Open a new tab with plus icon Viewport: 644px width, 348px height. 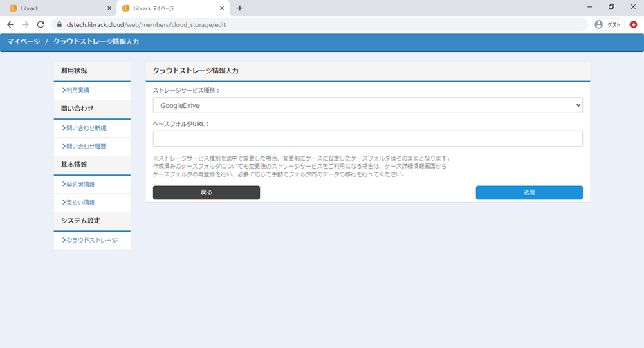pos(240,8)
